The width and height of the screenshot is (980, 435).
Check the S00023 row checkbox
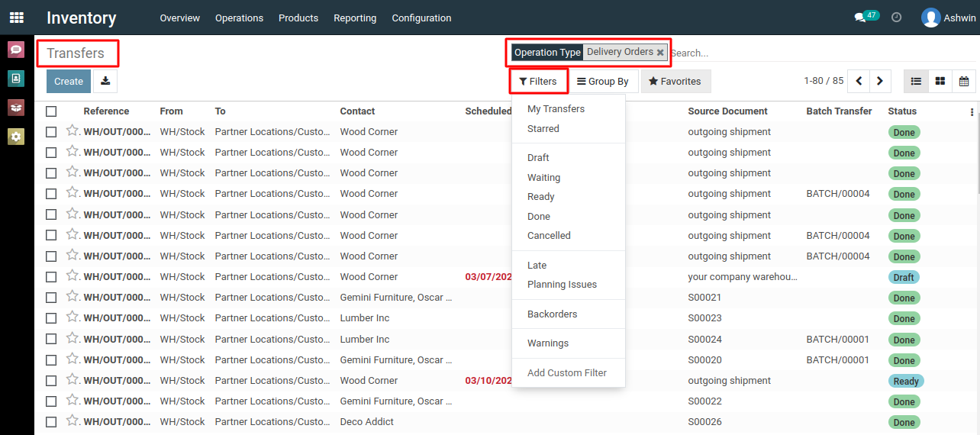point(51,318)
